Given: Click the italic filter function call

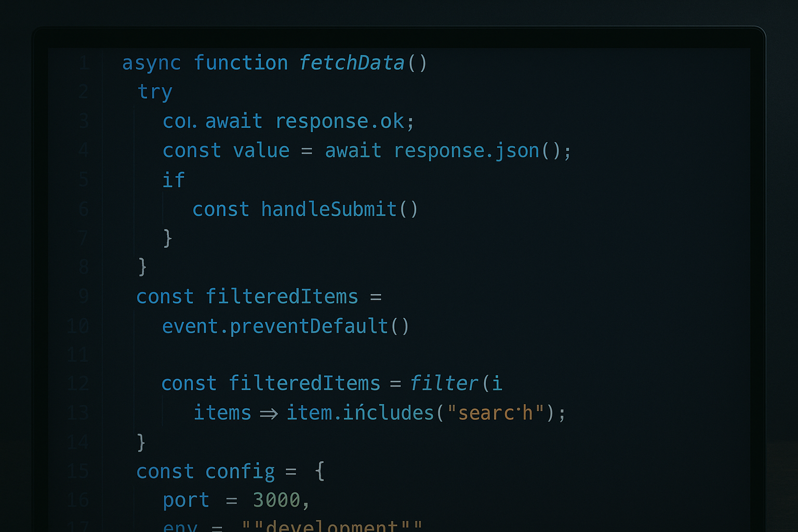Looking at the screenshot, I should coord(444,383).
